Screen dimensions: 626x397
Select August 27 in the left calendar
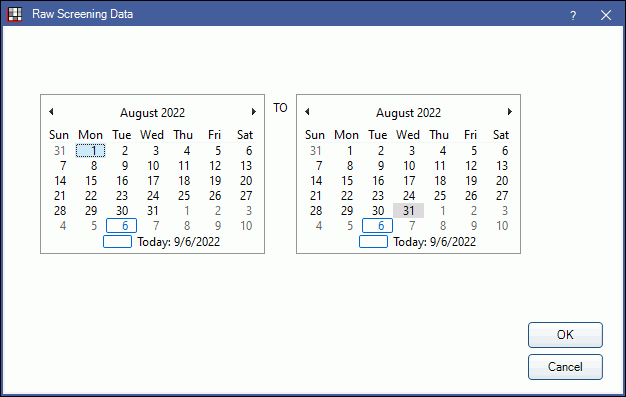246,196
